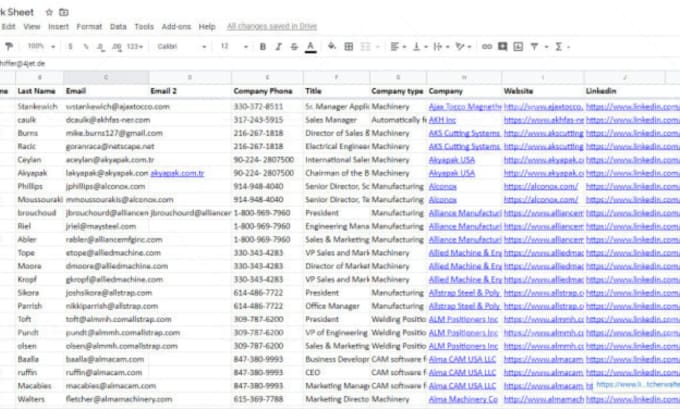Expand filter views dropdown arrow
The width and height of the screenshot is (680, 409).
(x=546, y=47)
